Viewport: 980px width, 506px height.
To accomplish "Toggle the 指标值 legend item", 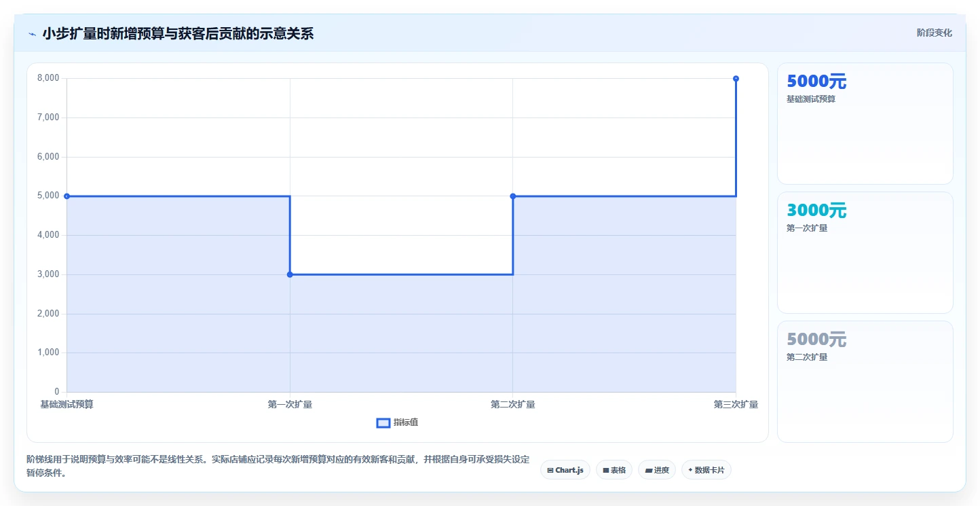I will pyautogui.click(x=398, y=422).
